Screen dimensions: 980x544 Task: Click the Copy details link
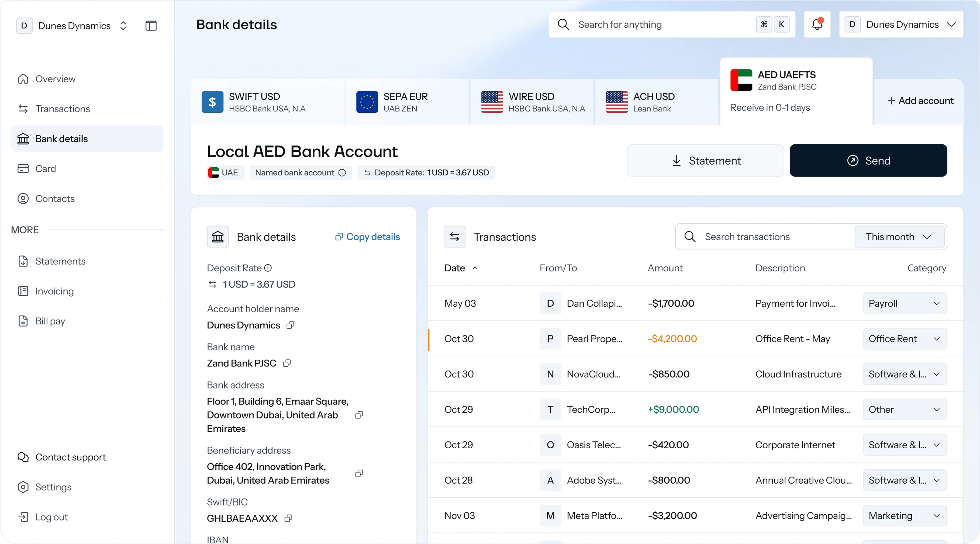point(367,237)
